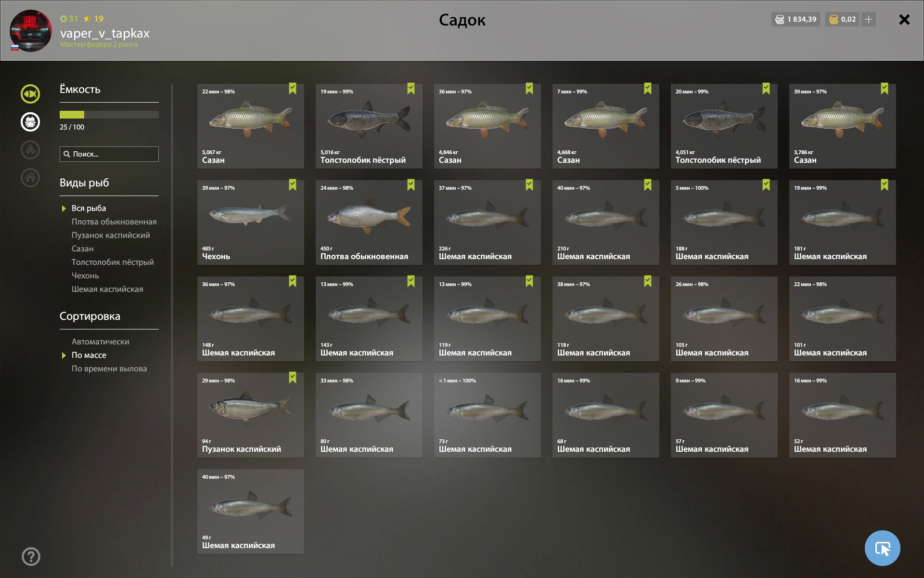Click the Поиск search field

pyautogui.click(x=109, y=154)
